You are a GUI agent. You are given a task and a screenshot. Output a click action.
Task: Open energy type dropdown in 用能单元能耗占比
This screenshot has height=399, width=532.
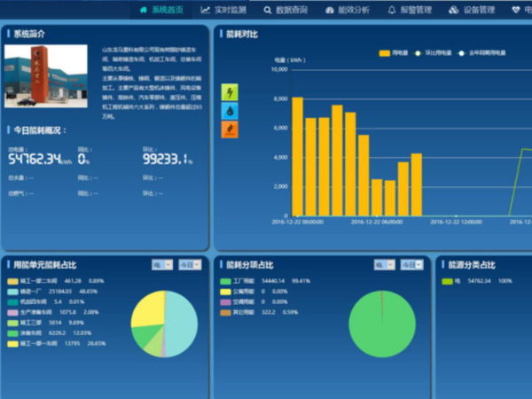(162, 264)
